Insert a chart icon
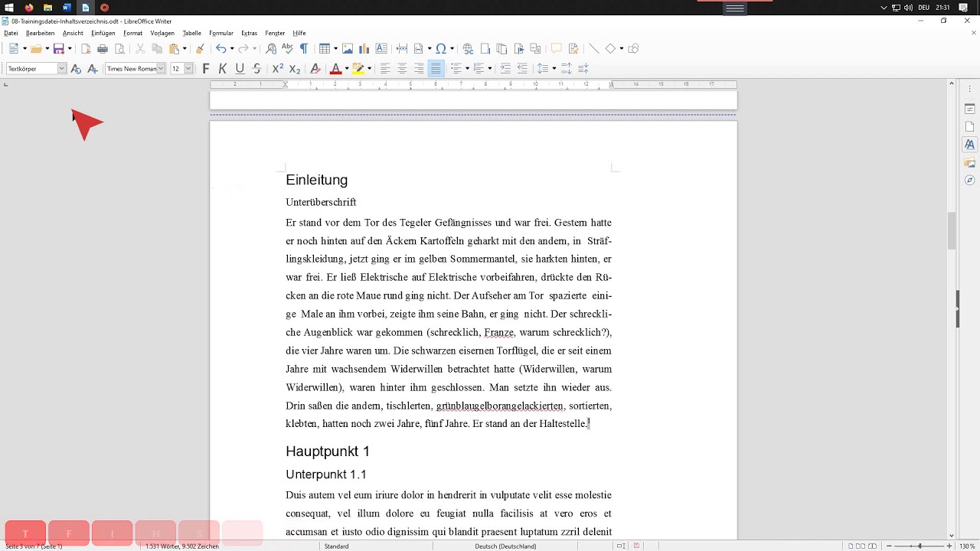The image size is (980, 551). (364, 49)
